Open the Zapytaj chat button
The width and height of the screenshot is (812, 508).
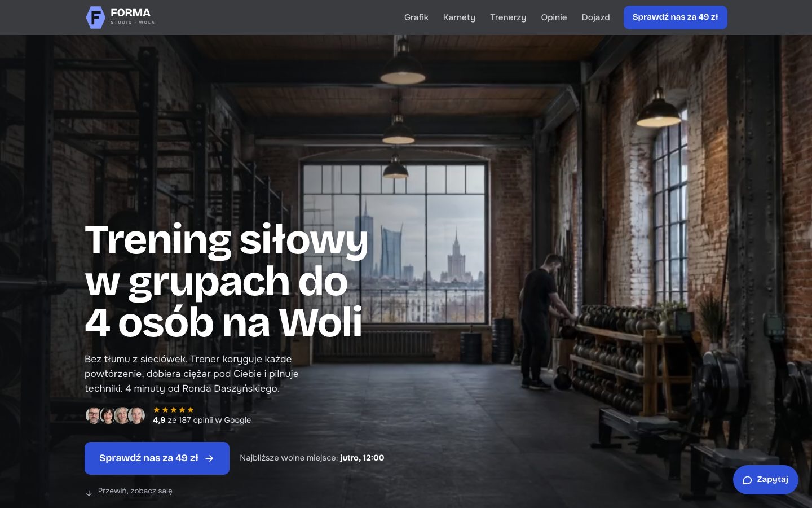(x=765, y=480)
